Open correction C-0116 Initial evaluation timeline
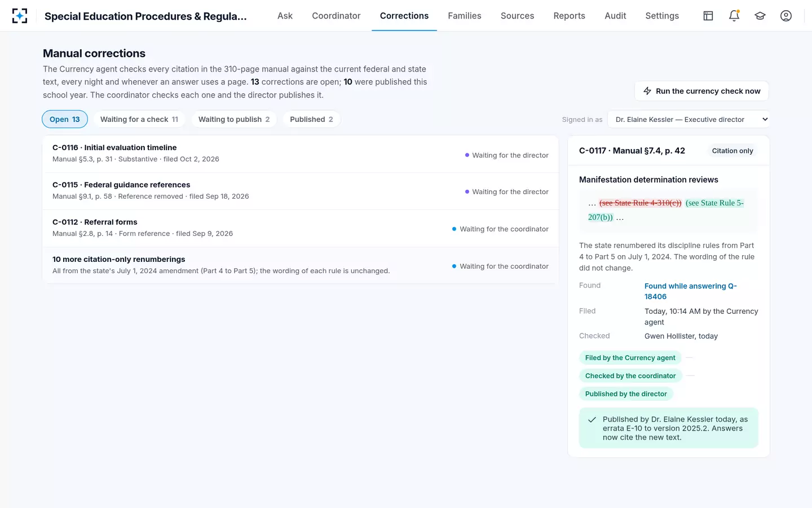This screenshot has height=508, width=812. coord(301,154)
